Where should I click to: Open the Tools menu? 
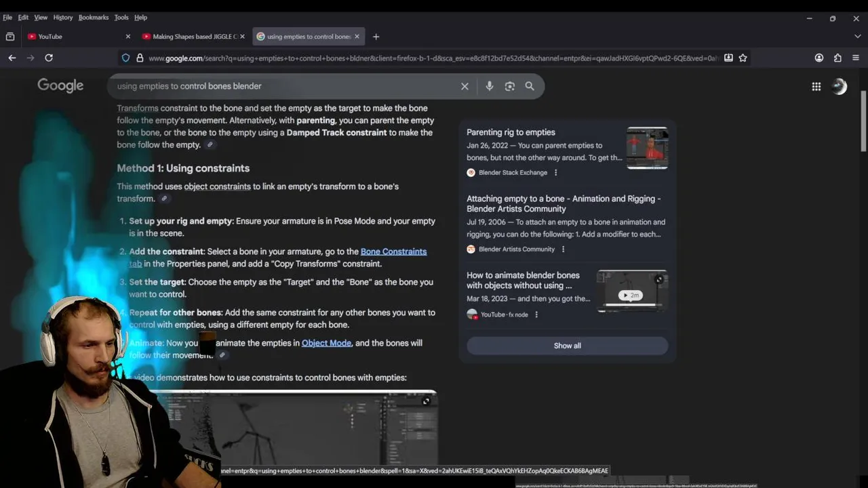(x=121, y=18)
